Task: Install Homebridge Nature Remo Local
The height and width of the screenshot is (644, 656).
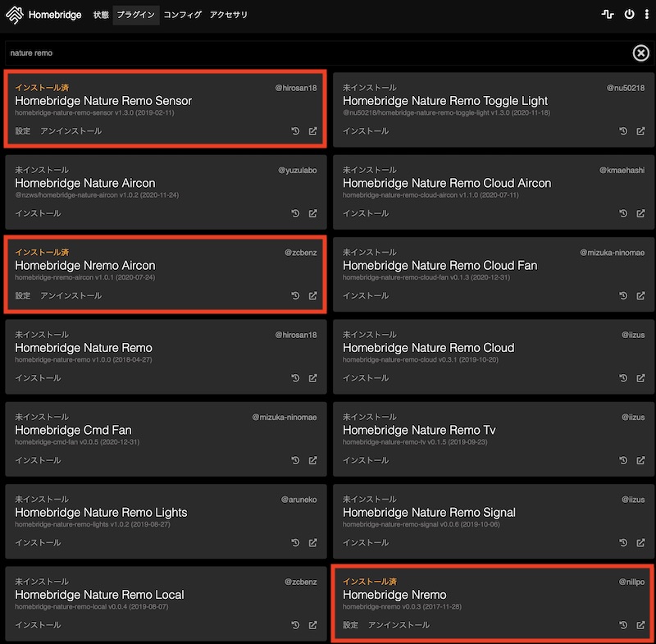Action: click(38, 625)
